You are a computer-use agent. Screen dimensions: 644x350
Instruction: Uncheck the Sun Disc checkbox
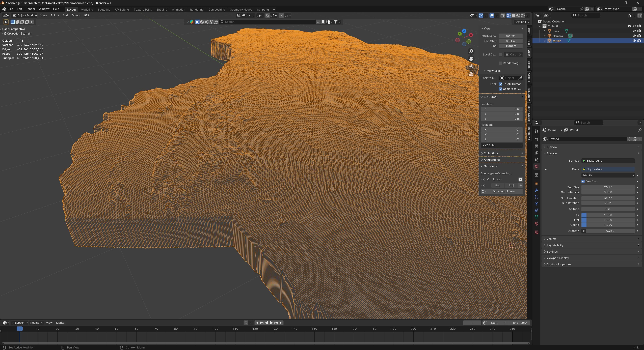[583, 181]
